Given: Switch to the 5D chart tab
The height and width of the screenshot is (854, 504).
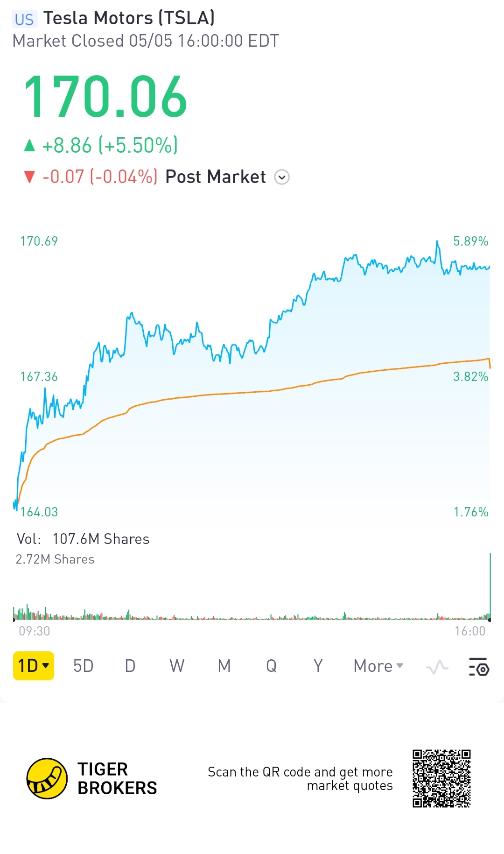Looking at the screenshot, I should pyautogui.click(x=84, y=666).
